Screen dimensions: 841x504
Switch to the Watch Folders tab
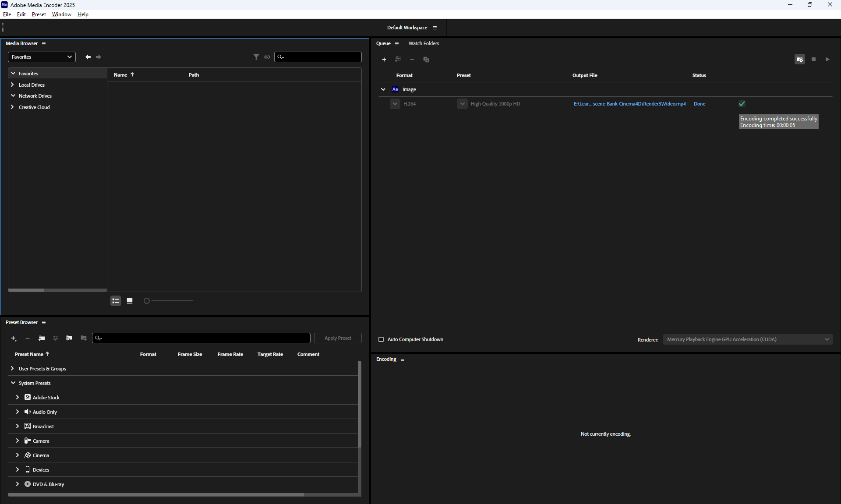(x=424, y=43)
